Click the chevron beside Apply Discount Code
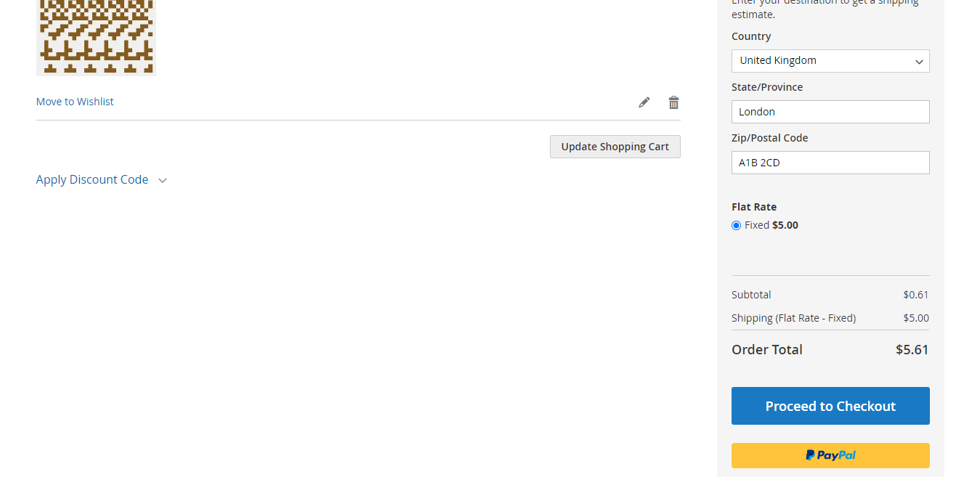This screenshot has width=980, height=477. (162, 179)
